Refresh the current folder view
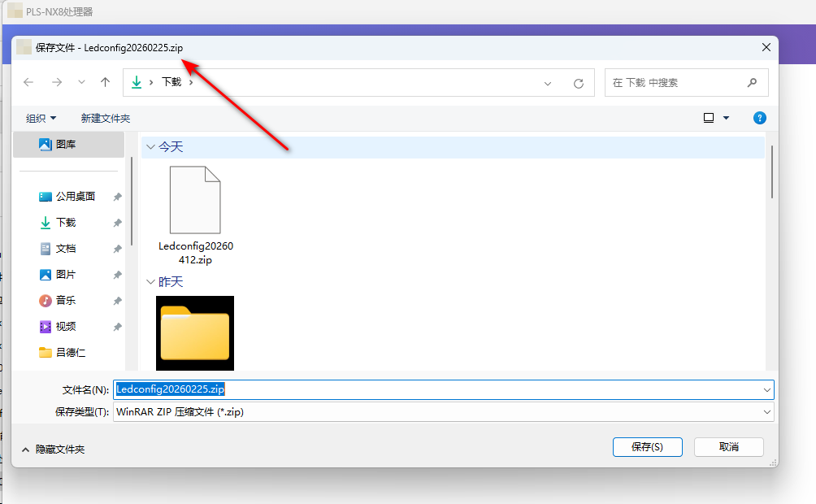Screen dimensions: 816x504 (x=578, y=83)
